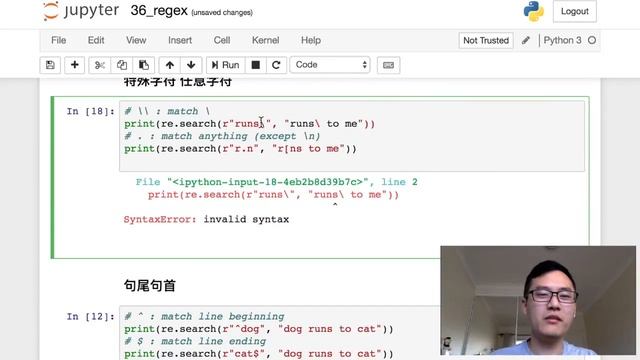This screenshot has height=360, width=640.
Task: Click the In [18] cell prompt
Action: click(x=91, y=111)
